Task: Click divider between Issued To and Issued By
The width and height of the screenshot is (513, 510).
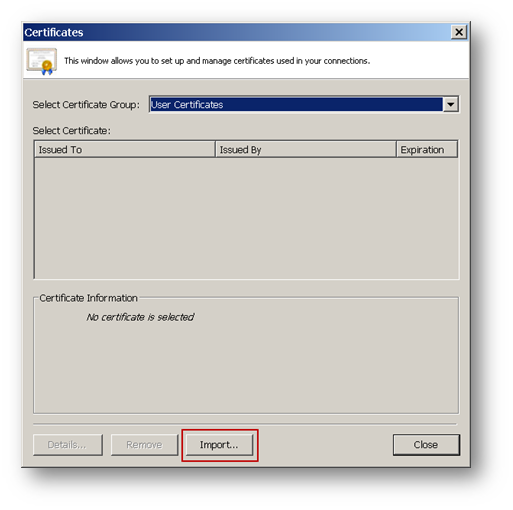Action: coord(215,150)
